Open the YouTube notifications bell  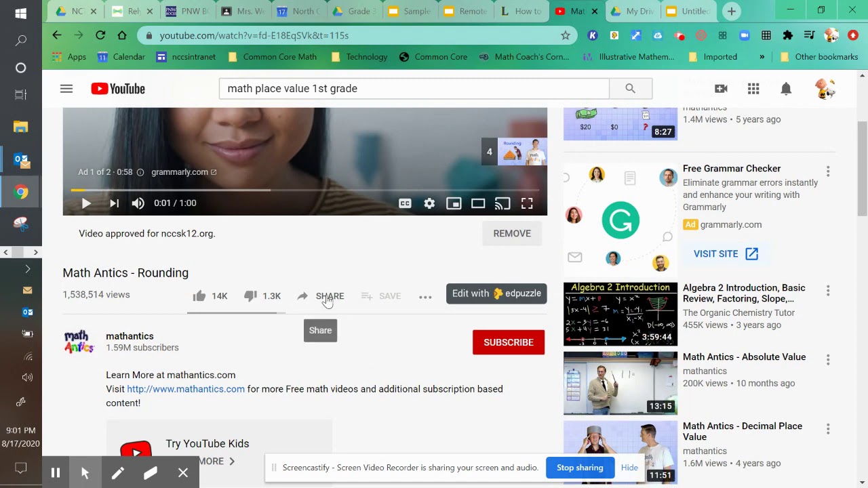(786, 89)
